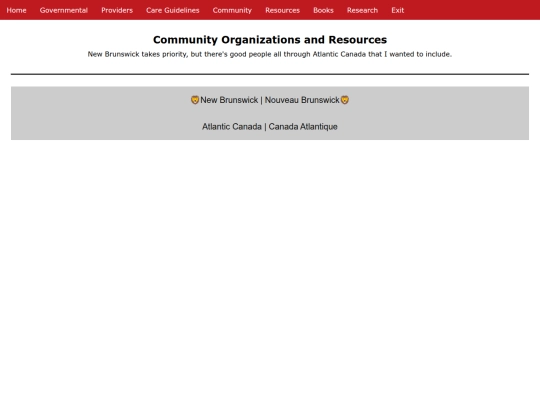
Task: Open the Community menu item
Action: 232,10
